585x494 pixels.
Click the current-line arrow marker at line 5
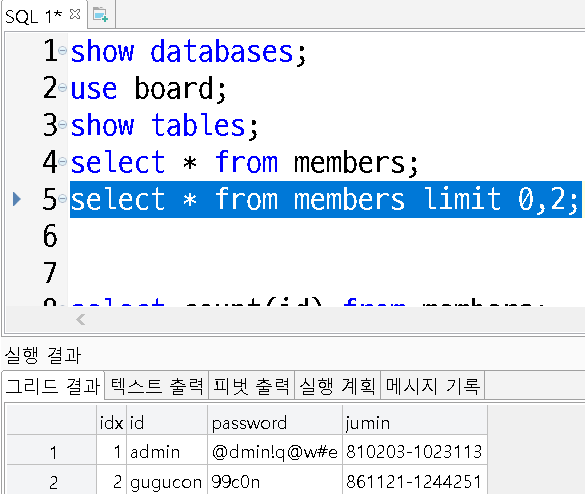pyautogui.click(x=16, y=199)
